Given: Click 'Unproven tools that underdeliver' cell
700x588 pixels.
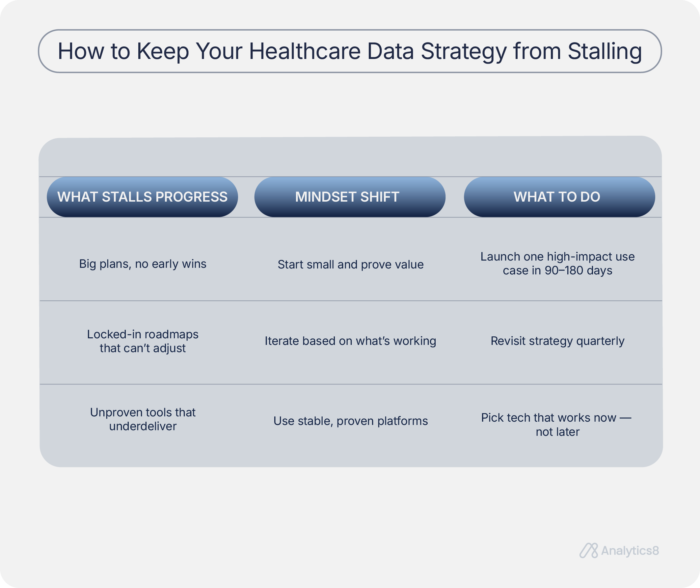Looking at the screenshot, I should pos(143,419).
